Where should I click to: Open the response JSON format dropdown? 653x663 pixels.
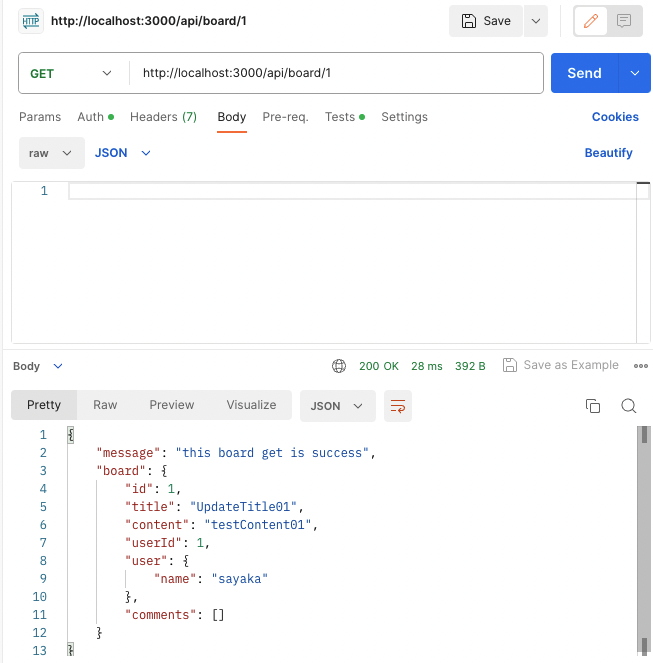tap(337, 406)
